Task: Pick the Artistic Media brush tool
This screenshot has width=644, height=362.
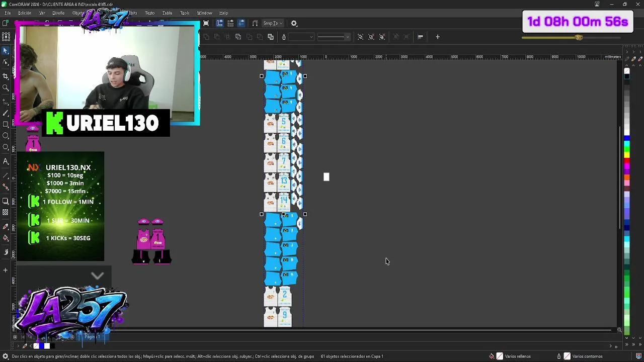Action: coord(6,113)
